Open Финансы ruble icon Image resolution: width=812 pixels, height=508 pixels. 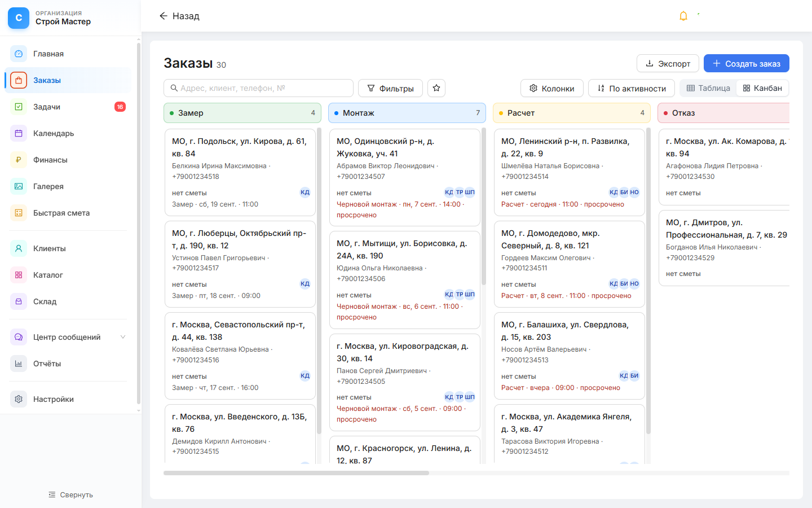(19, 160)
